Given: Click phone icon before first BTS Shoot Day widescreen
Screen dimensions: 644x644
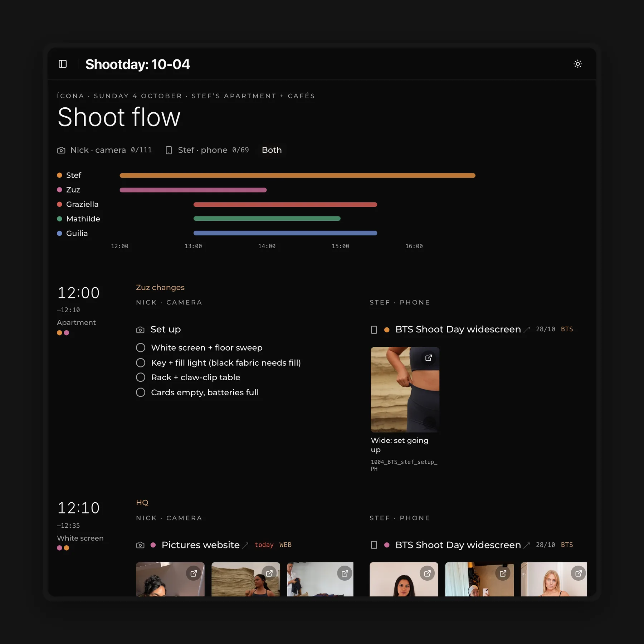Looking at the screenshot, I should (374, 330).
